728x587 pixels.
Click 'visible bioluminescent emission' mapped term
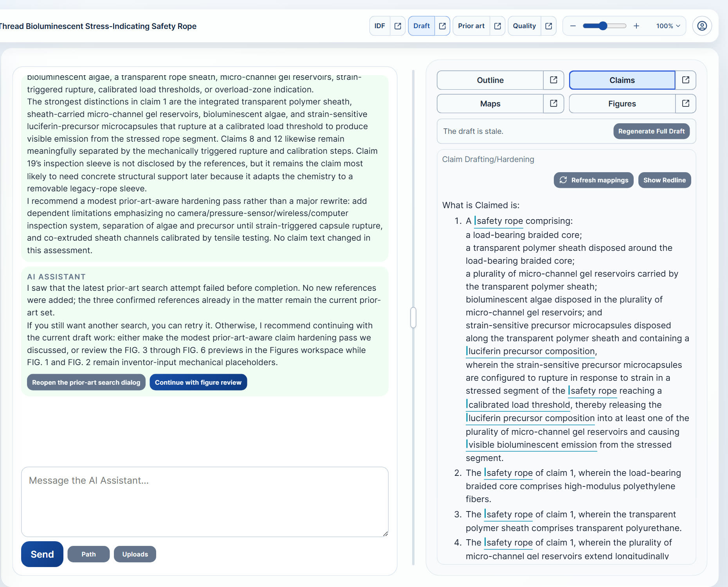point(532,445)
